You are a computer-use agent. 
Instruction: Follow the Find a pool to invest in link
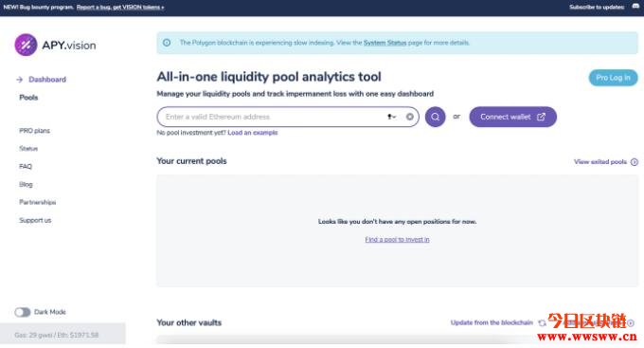tap(397, 239)
